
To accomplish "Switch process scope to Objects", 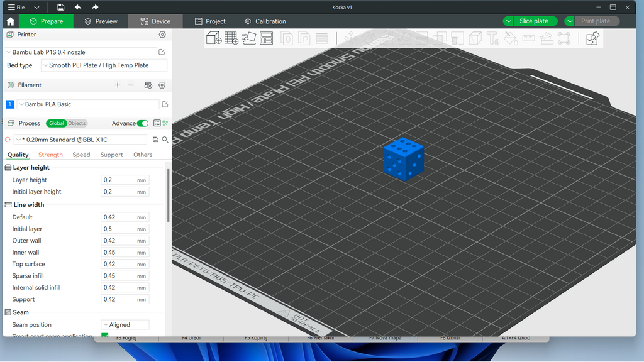I will click(77, 123).
